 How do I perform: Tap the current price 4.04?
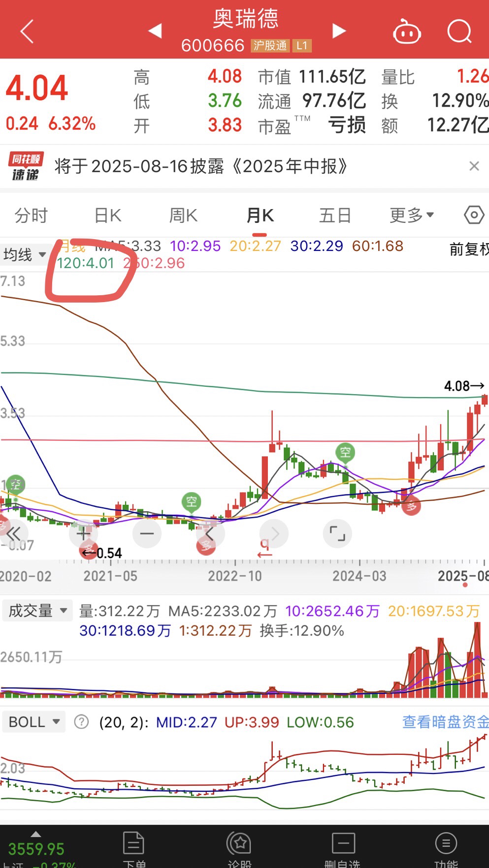[37, 88]
